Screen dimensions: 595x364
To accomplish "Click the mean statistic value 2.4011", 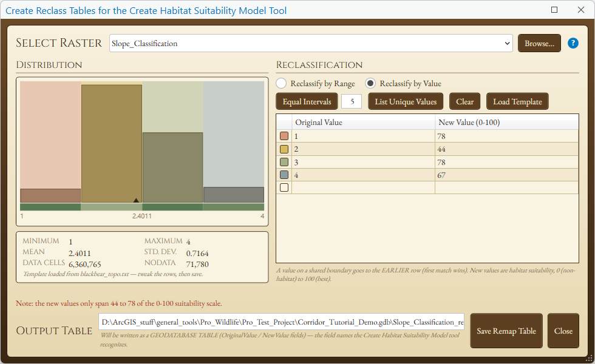I will click(x=80, y=254).
